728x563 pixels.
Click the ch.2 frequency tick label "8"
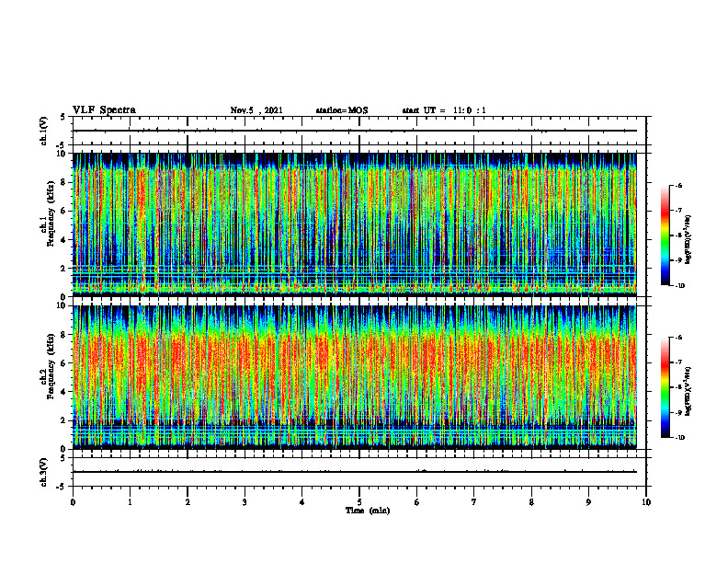(x=63, y=335)
